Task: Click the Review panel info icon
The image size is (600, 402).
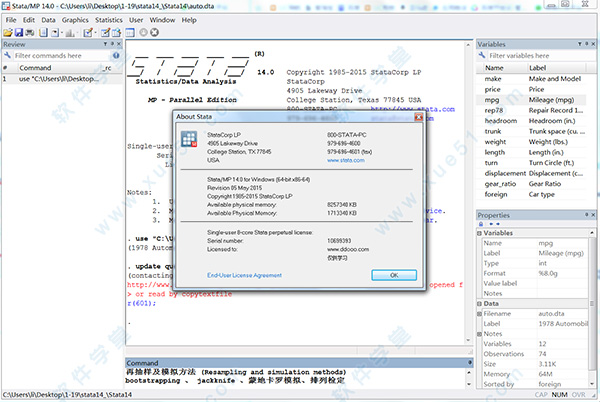Action: 115,56
